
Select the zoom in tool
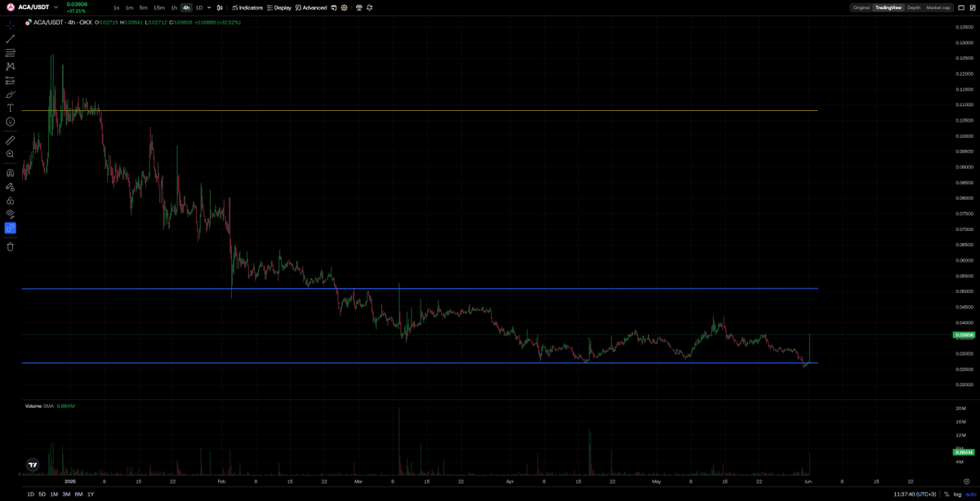pyautogui.click(x=11, y=153)
